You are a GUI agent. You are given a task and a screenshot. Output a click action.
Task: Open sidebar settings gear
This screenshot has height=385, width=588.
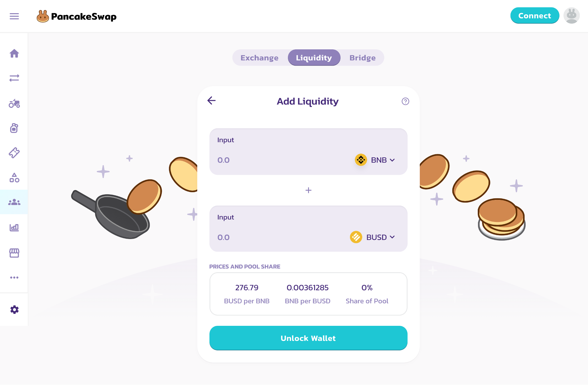tap(14, 310)
